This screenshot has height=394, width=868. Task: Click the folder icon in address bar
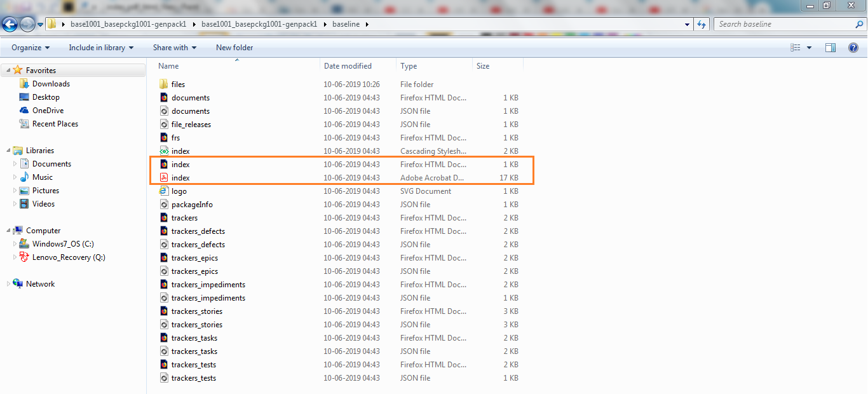[52, 24]
